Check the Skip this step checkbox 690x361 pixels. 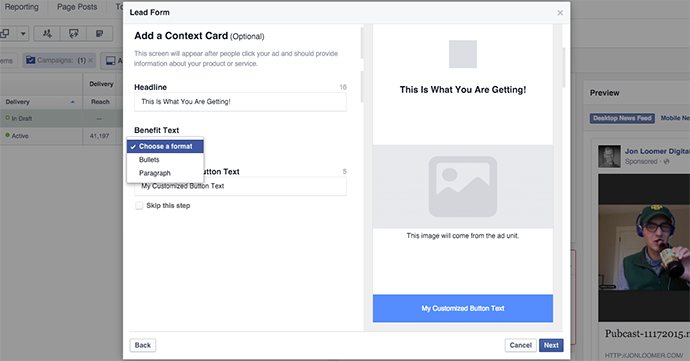(x=139, y=206)
